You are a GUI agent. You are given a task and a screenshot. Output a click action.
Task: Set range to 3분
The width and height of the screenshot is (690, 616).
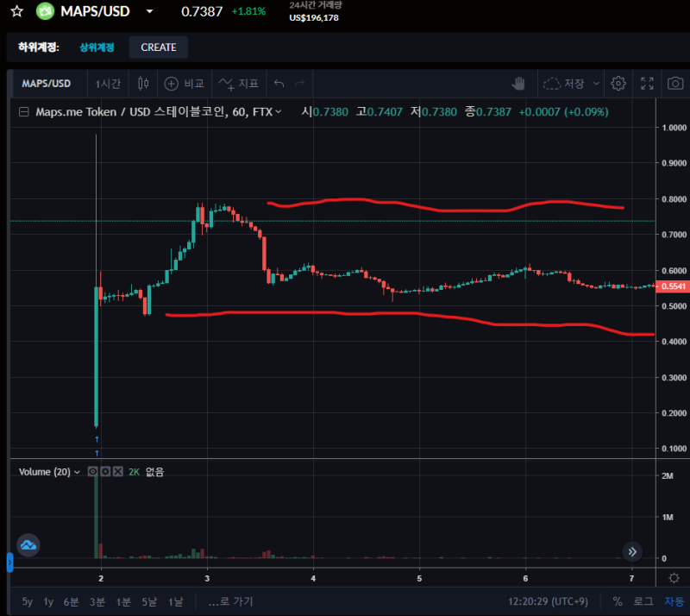(97, 601)
